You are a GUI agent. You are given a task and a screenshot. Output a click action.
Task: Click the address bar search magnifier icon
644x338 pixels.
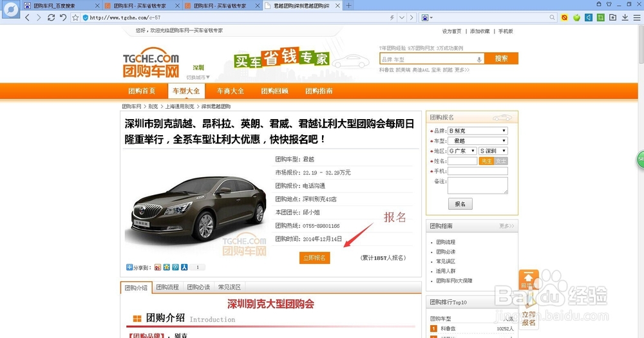(x=552, y=17)
